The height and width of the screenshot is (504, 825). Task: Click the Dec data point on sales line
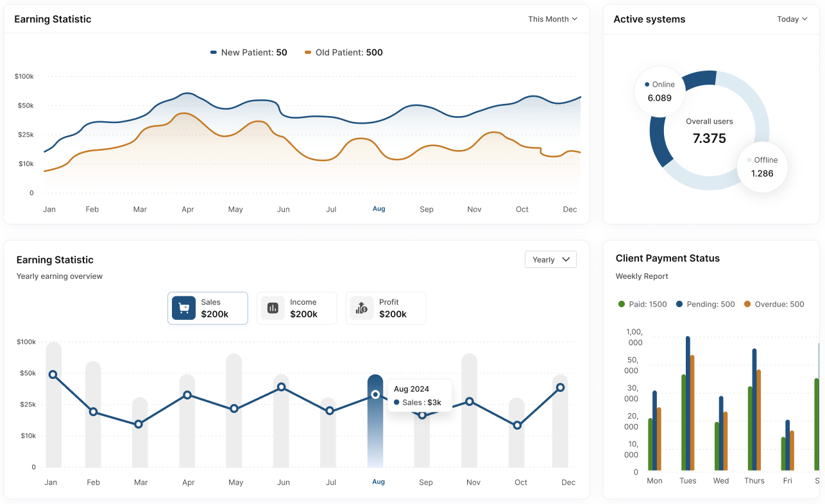tap(560, 387)
